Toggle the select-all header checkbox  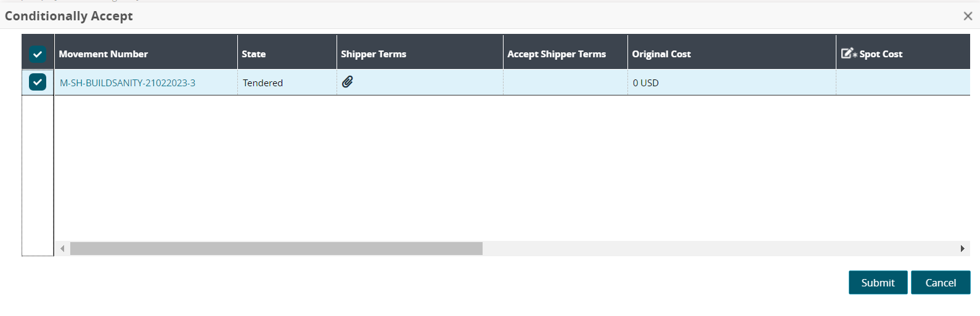coord(38,54)
